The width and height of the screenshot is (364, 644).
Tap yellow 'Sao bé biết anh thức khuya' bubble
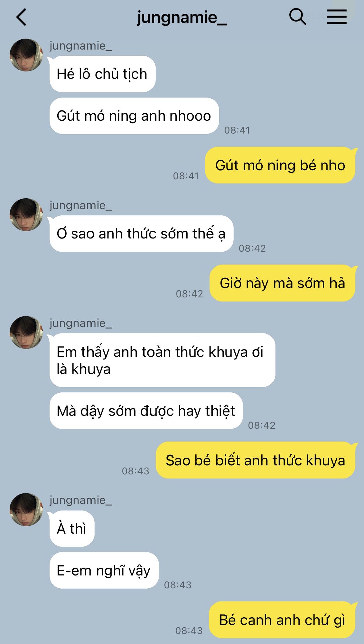click(x=255, y=460)
